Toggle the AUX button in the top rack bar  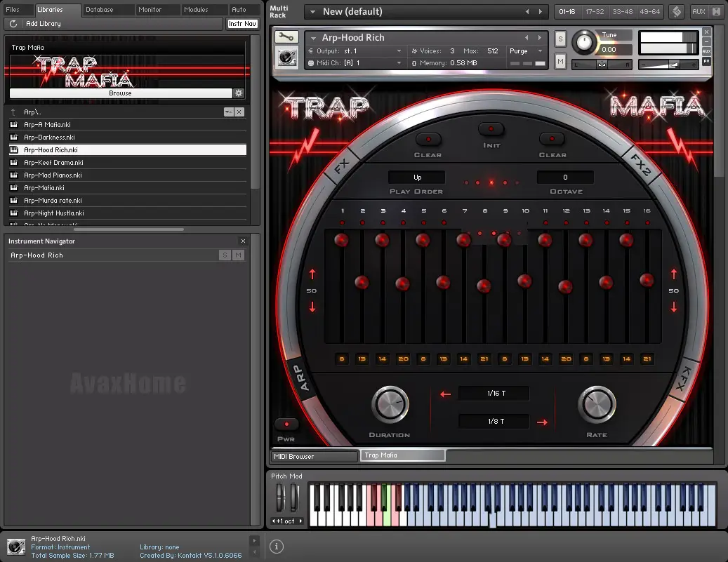699,12
